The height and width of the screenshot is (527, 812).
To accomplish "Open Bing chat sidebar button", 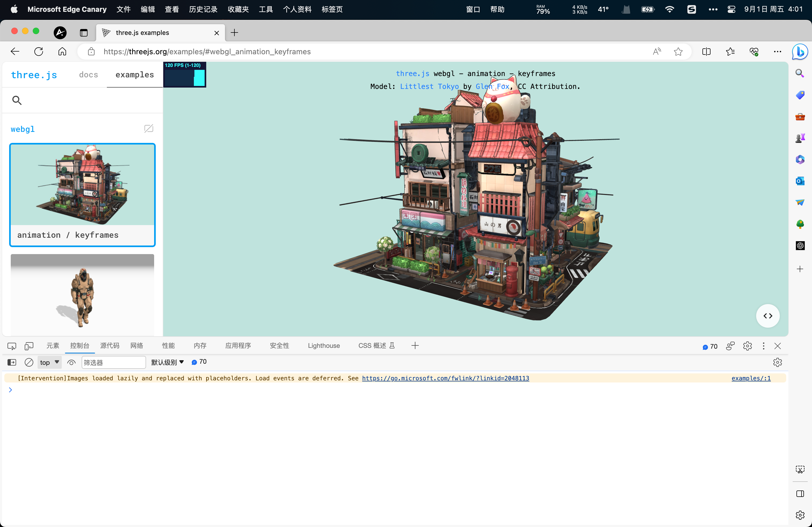I will [800, 52].
